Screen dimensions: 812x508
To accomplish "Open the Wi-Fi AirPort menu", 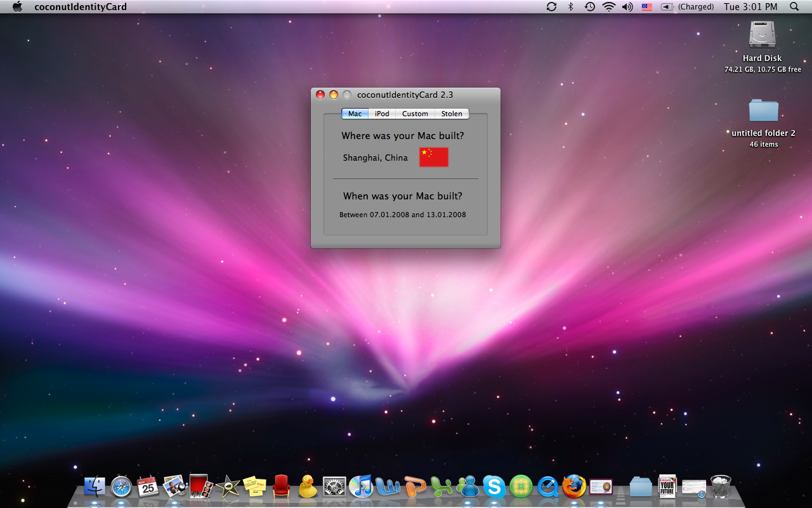I will pyautogui.click(x=609, y=6).
